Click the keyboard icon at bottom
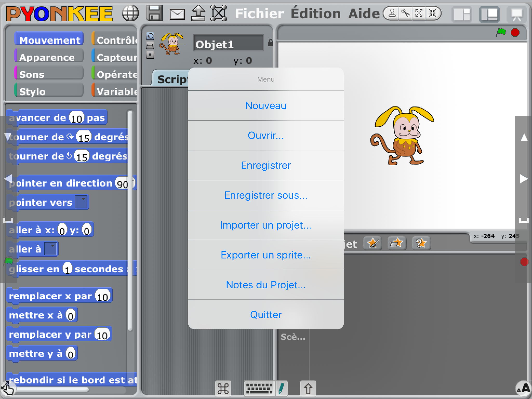 point(259,389)
